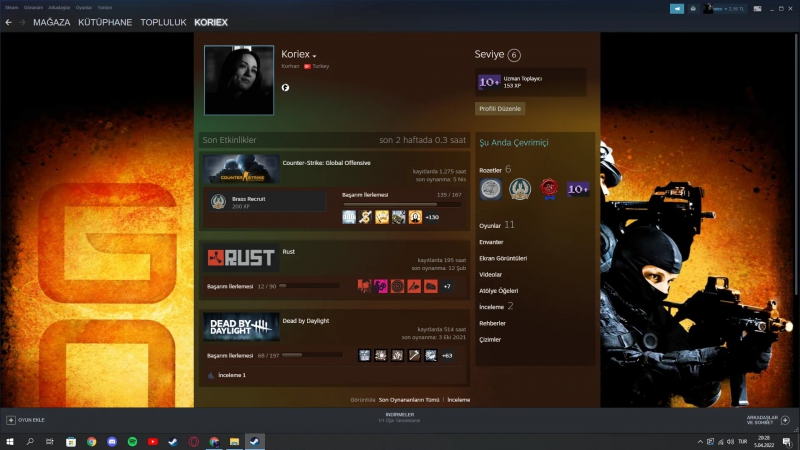Open the Dead by Daylight game banner
Viewport: 800px width, 450px height.
241,327
